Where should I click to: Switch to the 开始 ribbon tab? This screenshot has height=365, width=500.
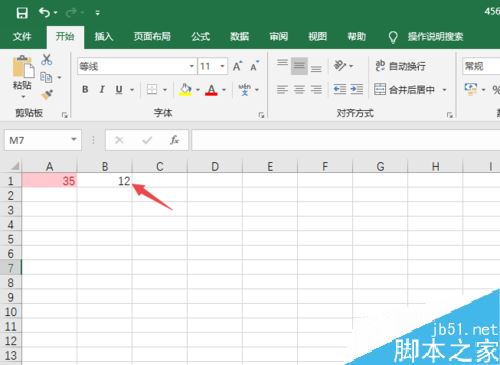click(x=65, y=36)
